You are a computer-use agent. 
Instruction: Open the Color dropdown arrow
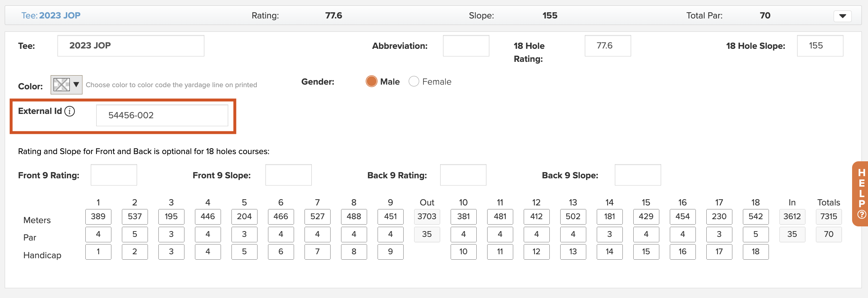point(76,85)
